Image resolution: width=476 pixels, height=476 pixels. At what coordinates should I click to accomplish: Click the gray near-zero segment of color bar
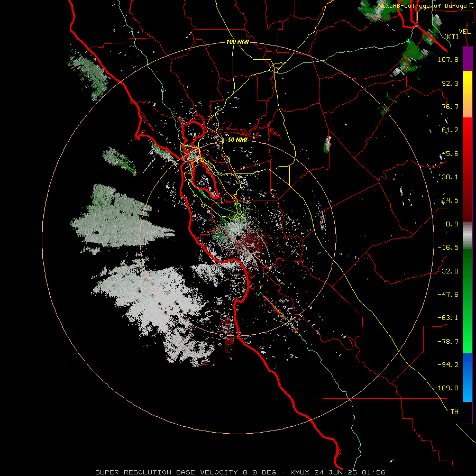point(467,235)
